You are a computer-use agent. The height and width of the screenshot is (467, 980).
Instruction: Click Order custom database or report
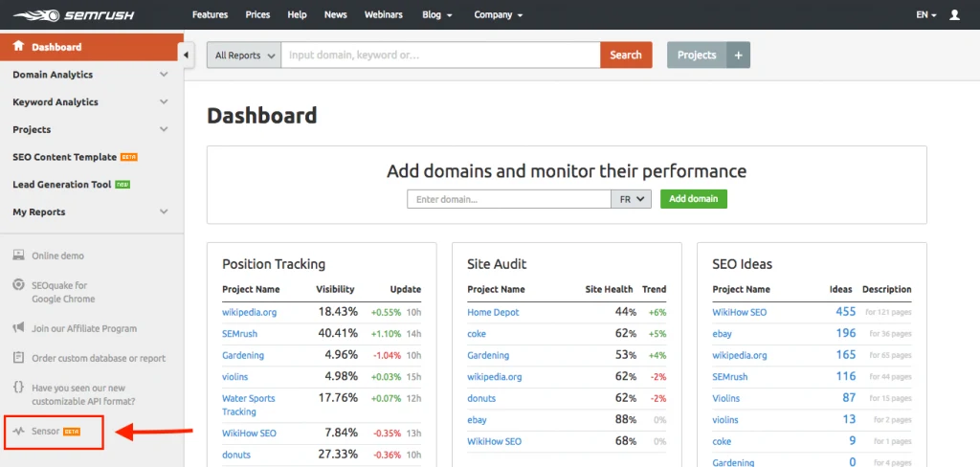click(x=99, y=358)
